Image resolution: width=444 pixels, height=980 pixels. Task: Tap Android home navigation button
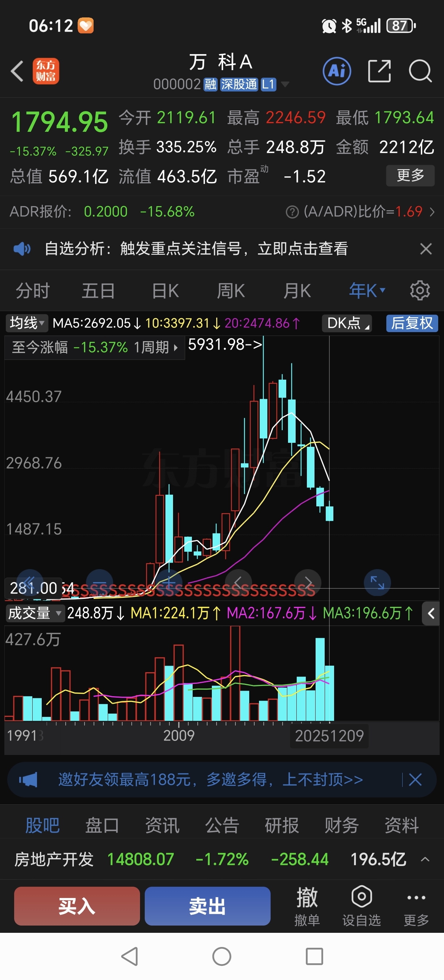click(x=222, y=956)
